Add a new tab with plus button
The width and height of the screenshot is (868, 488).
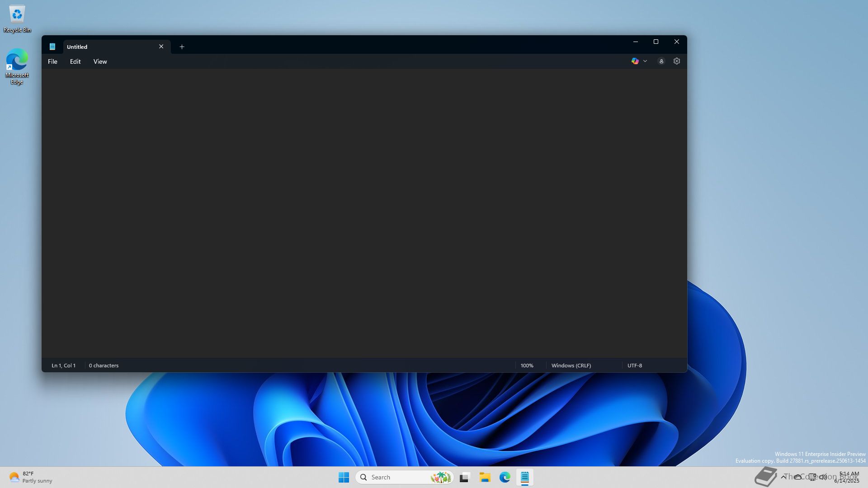[x=182, y=47]
